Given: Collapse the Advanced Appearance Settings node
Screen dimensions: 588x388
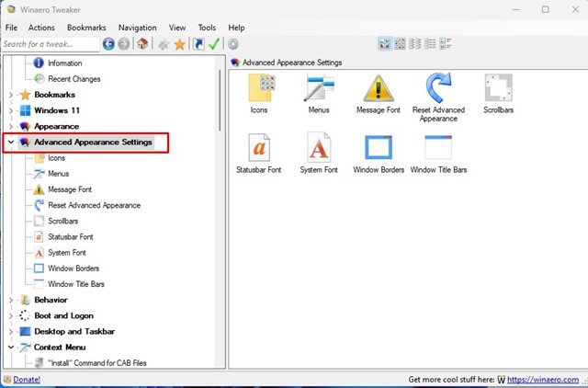Looking at the screenshot, I should pos(11,143).
